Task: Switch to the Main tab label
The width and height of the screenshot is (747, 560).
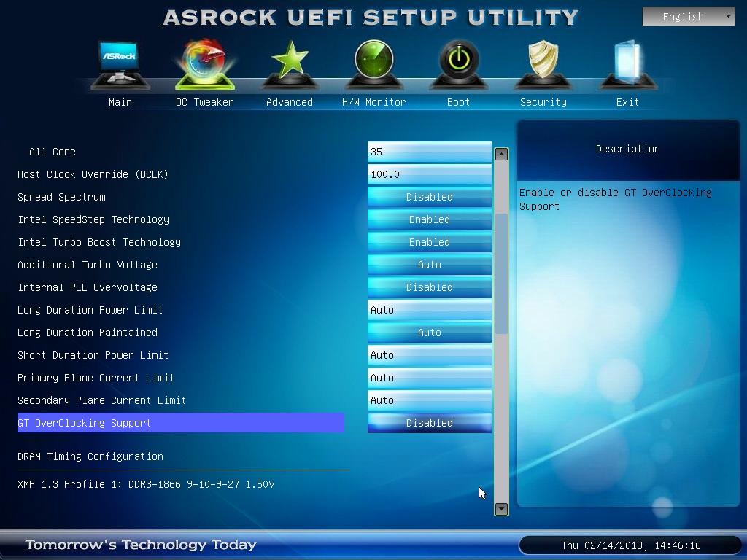Action: (120, 102)
